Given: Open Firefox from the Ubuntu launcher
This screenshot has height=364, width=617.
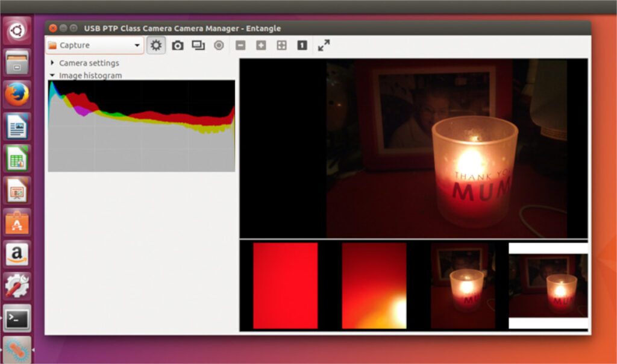Looking at the screenshot, I should pos(17,93).
